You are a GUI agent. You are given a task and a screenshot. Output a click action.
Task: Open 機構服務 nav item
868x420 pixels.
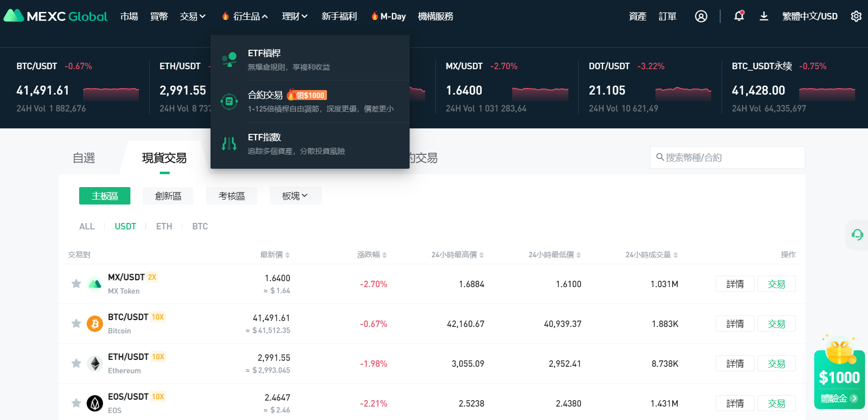tap(435, 16)
